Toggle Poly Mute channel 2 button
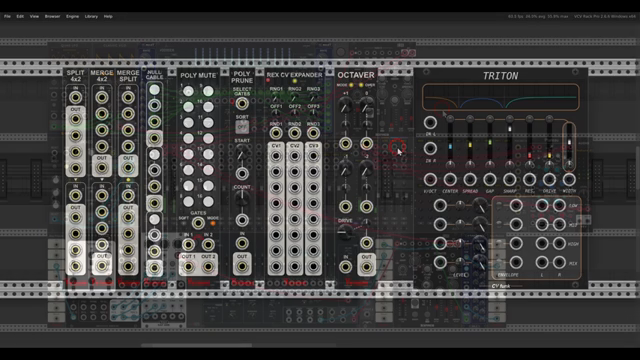 (188, 107)
